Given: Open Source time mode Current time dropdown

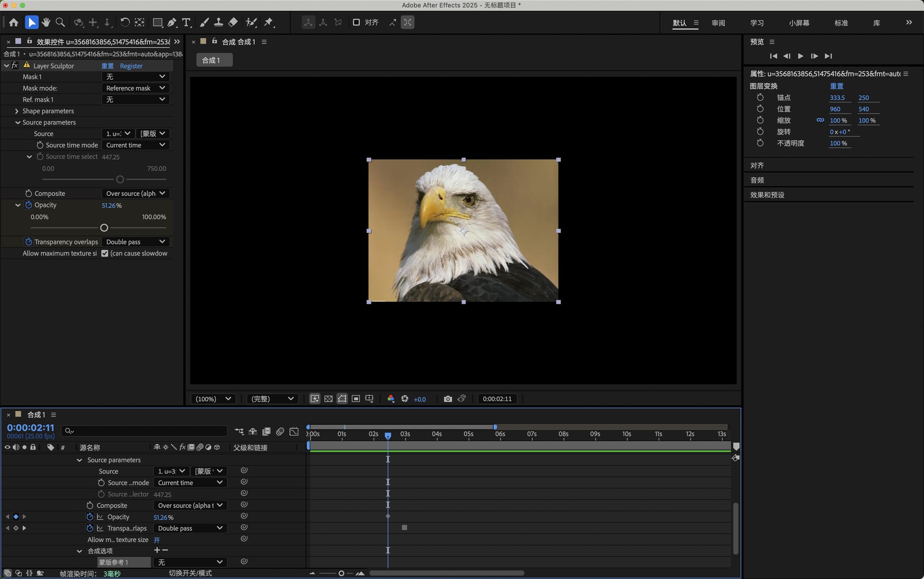Looking at the screenshot, I should click(x=135, y=145).
